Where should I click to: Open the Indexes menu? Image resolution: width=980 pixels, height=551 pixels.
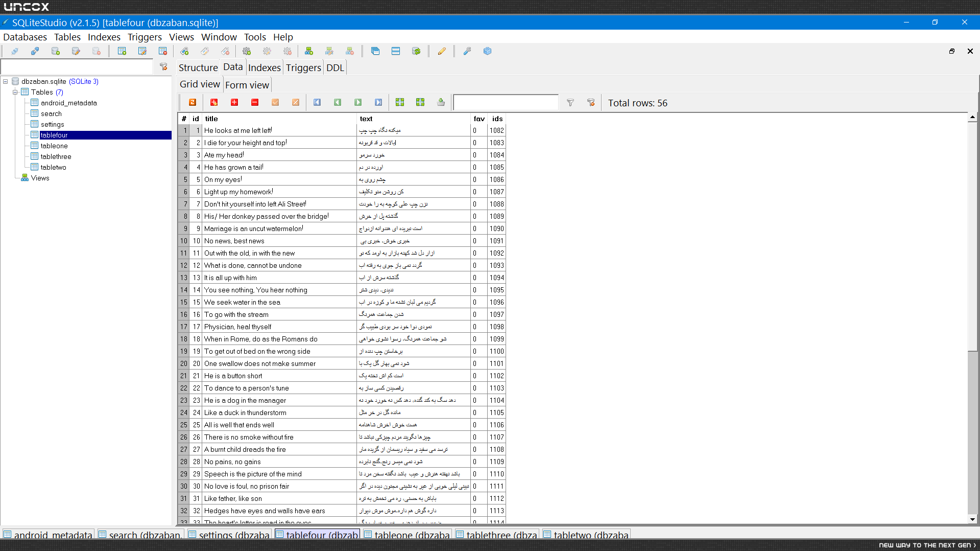point(104,37)
